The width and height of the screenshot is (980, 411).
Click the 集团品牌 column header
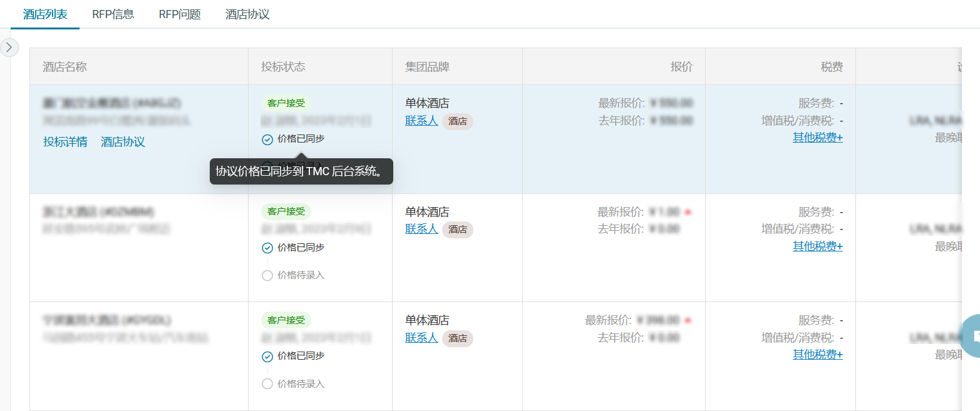click(x=427, y=67)
